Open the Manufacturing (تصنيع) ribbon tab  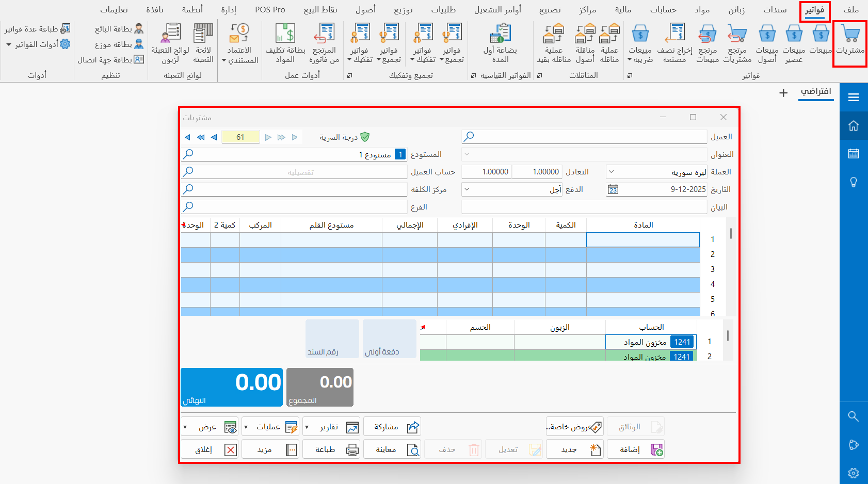550,10
